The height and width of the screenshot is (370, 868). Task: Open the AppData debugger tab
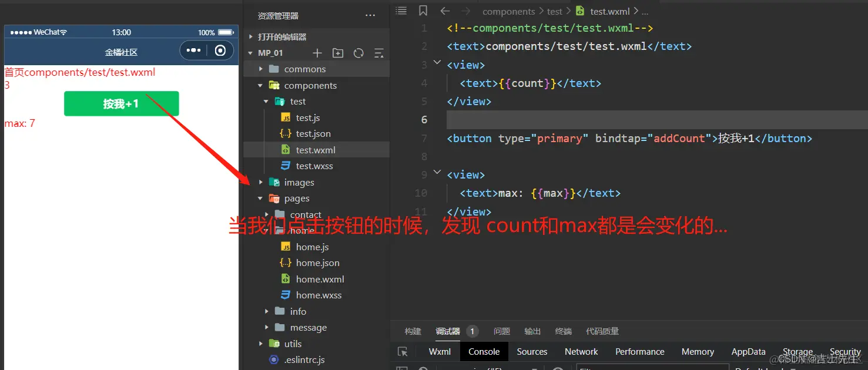coord(748,352)
